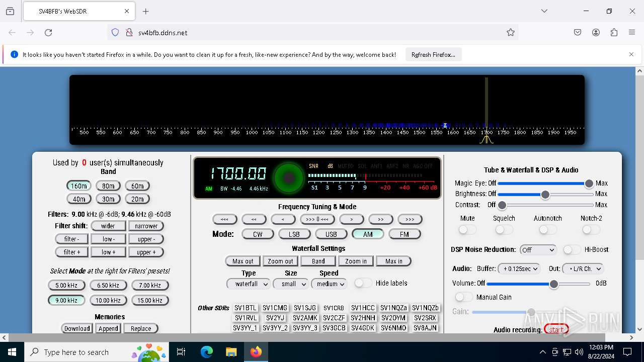Open the SV1BTL SDR link
Screen dimensions: 644x362
(x=246, y=308)
